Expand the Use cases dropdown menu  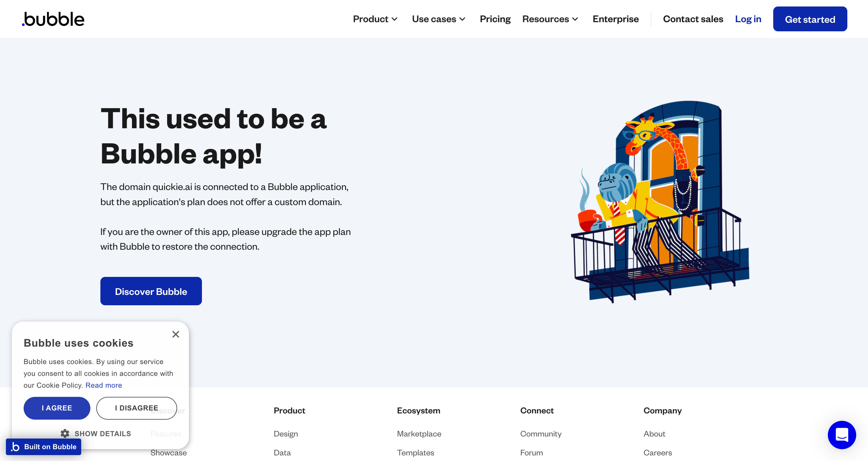pos(439,19)
